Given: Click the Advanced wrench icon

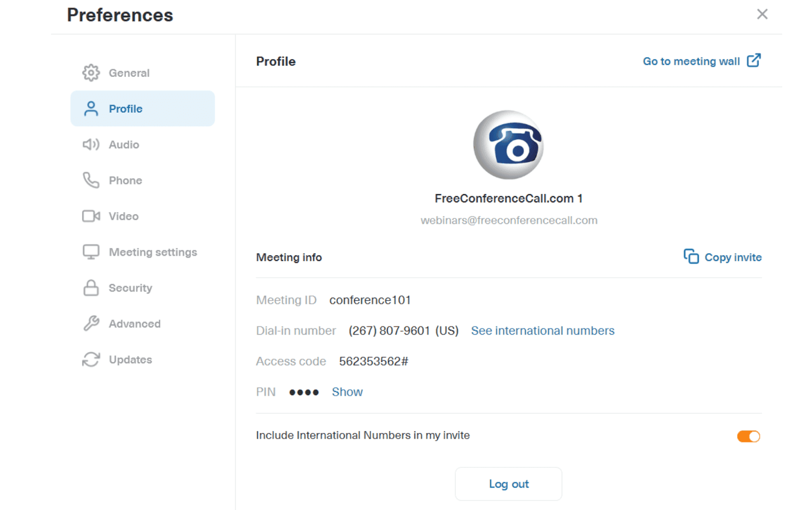Looking at the screenshot, I should (x=91, y=324).
